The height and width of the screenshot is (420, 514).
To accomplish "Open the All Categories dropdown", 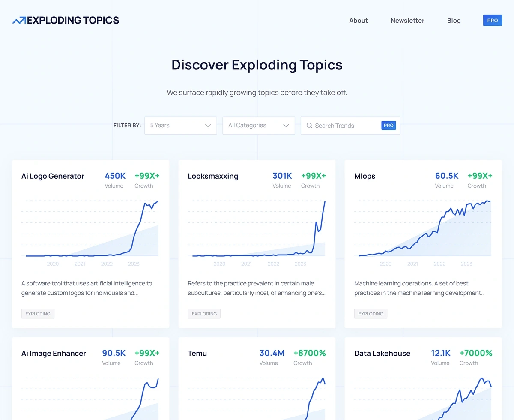I will pos(259,126).
